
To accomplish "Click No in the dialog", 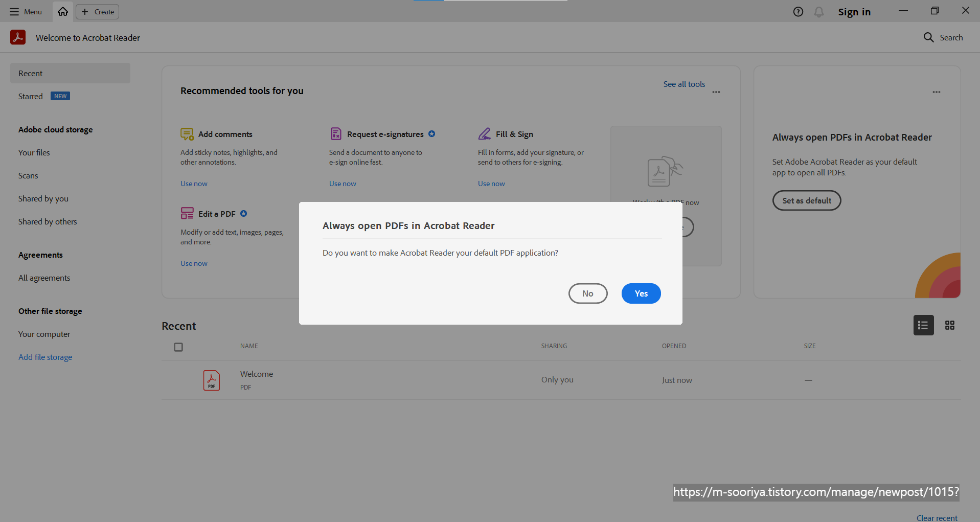I will [588, 293].
